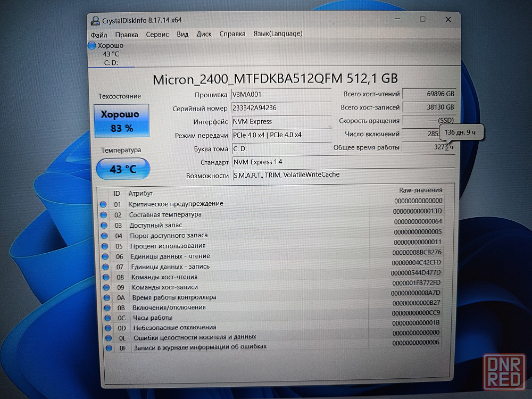The height and width of the screenshot is (399, 532).
Task: Click the Стандарт field NVM Express 1.4
Action: 343,162
